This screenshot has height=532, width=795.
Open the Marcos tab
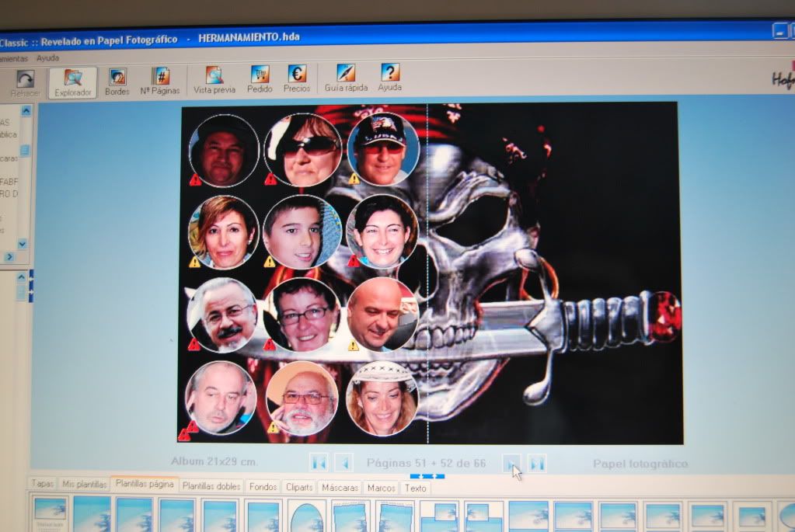[381, 488]
